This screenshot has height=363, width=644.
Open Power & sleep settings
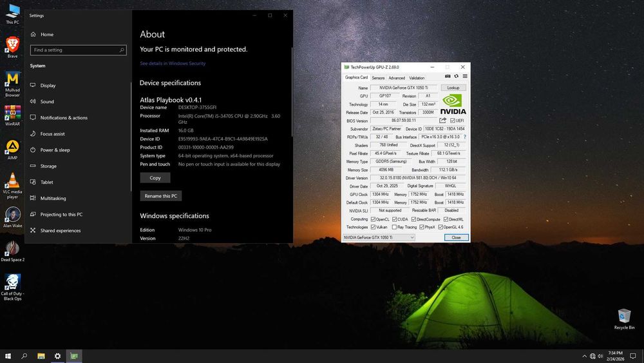(x=78, y=150)
